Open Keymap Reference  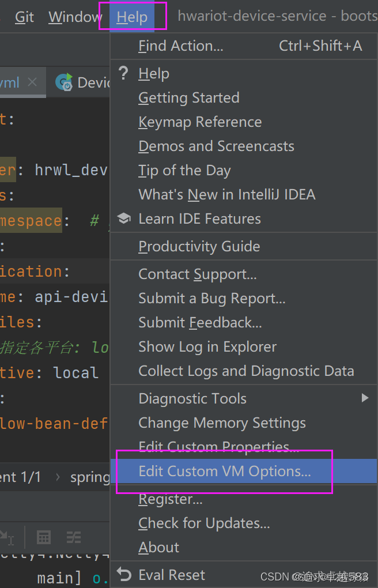pyautogui.click(x=243, y=122)
